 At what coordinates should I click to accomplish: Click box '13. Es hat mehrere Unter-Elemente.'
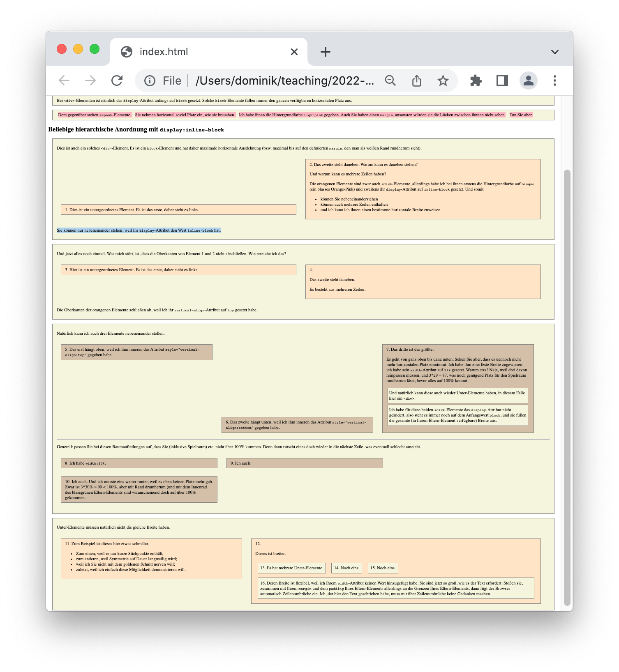click(292, 568)
